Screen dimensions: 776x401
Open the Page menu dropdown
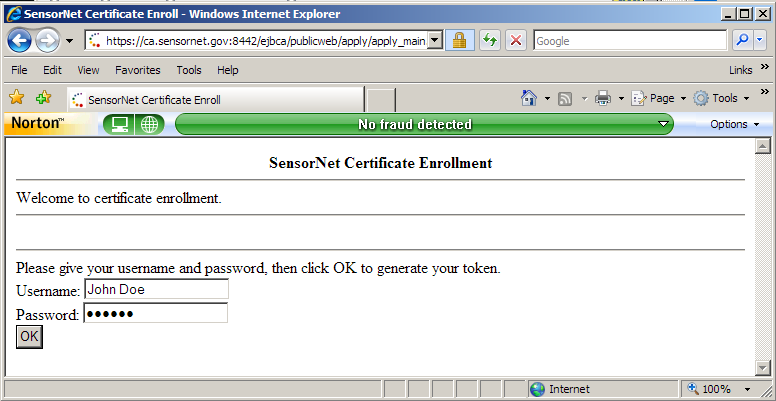point(659,98)
